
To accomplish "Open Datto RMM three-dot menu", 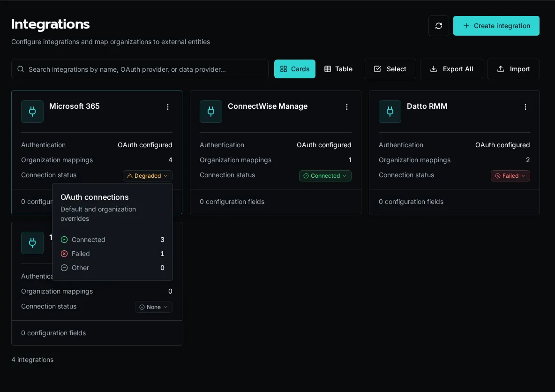I will 525,107.
